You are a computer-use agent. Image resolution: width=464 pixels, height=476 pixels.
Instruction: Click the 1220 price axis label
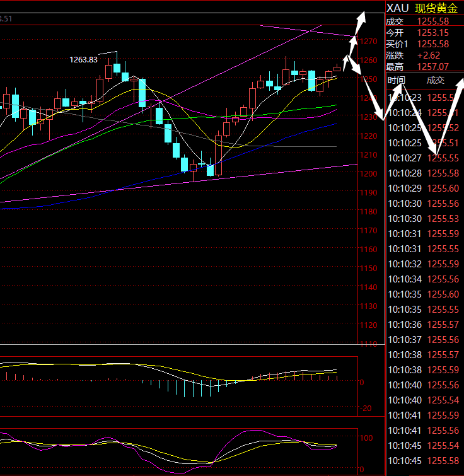(x=368, y=136)
